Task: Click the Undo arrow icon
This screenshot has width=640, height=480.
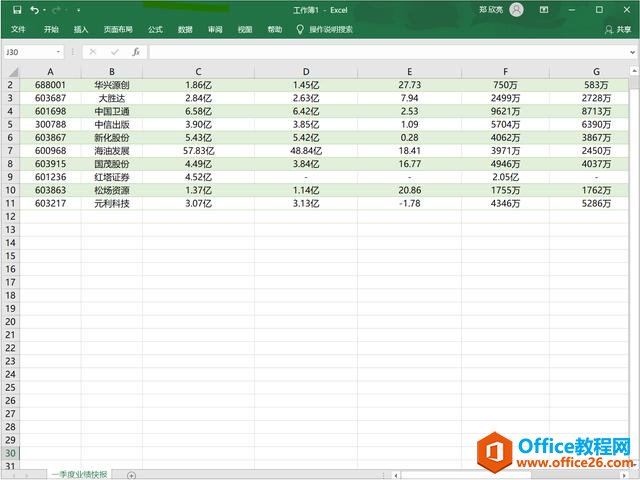Action: [35, 9]
